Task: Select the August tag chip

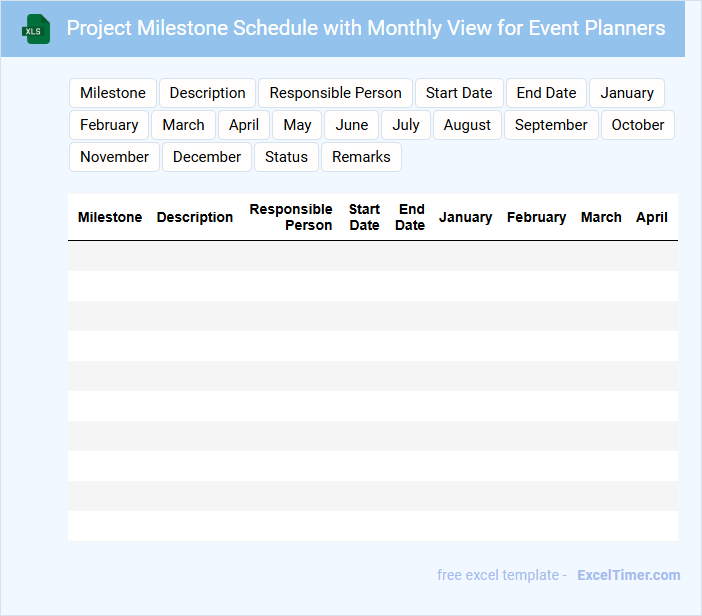Action: point(467,125)
